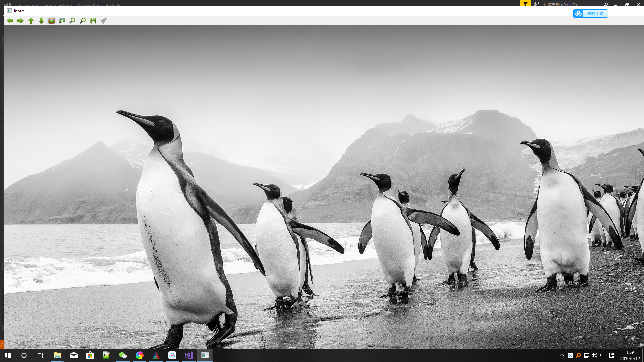This screenshot has height=362, width=644.
Task: Open network settings from tray icon
Action: pos(586,355)
